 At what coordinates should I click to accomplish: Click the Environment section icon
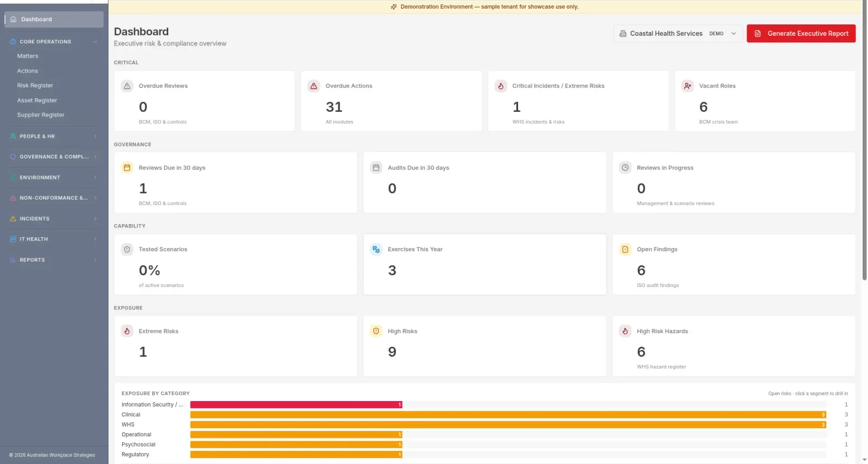13,177
